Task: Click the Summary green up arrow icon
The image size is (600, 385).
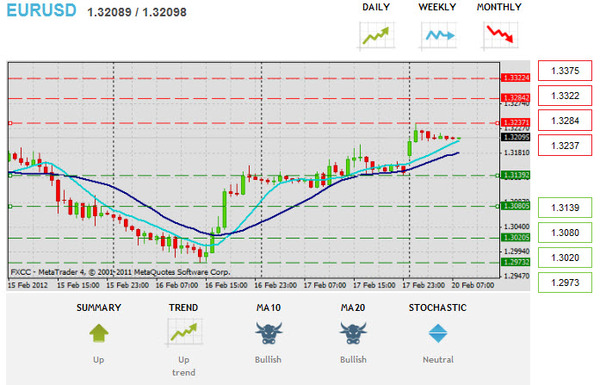Action: (99, 333)
